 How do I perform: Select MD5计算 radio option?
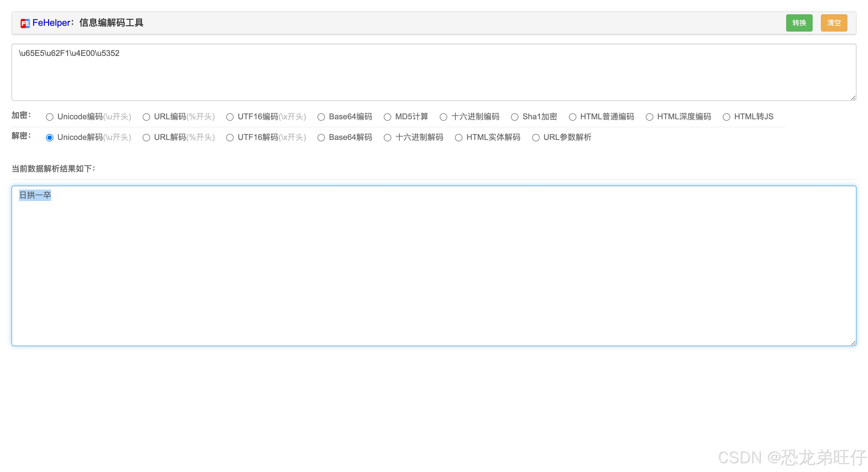point(387,117)
